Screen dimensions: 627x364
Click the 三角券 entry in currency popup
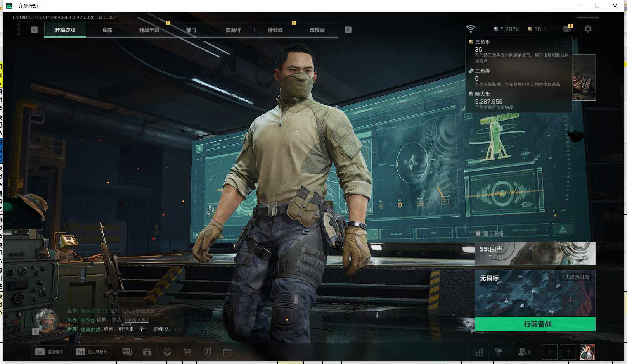tap(519, 78)
